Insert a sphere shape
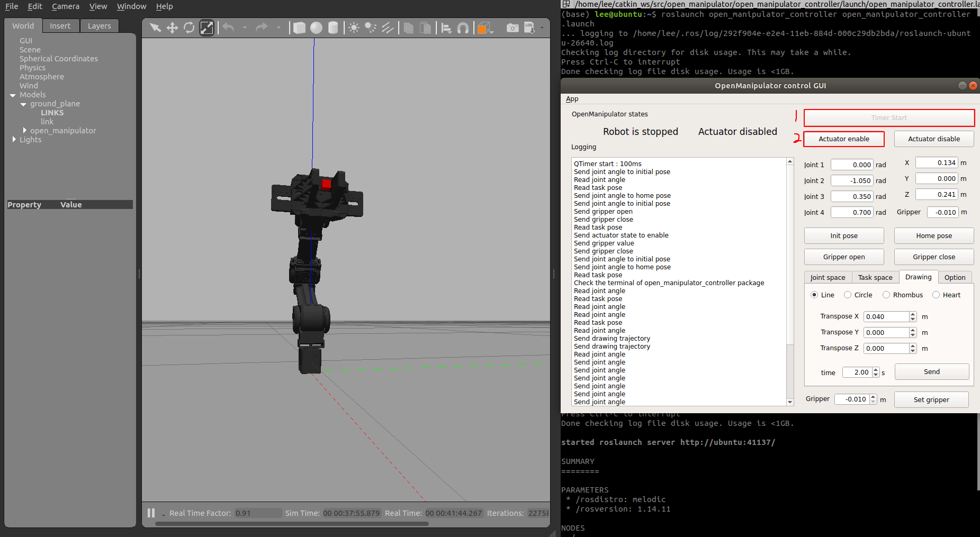The width and height of the screenshot is (980, 537). (x=316, y=28)
